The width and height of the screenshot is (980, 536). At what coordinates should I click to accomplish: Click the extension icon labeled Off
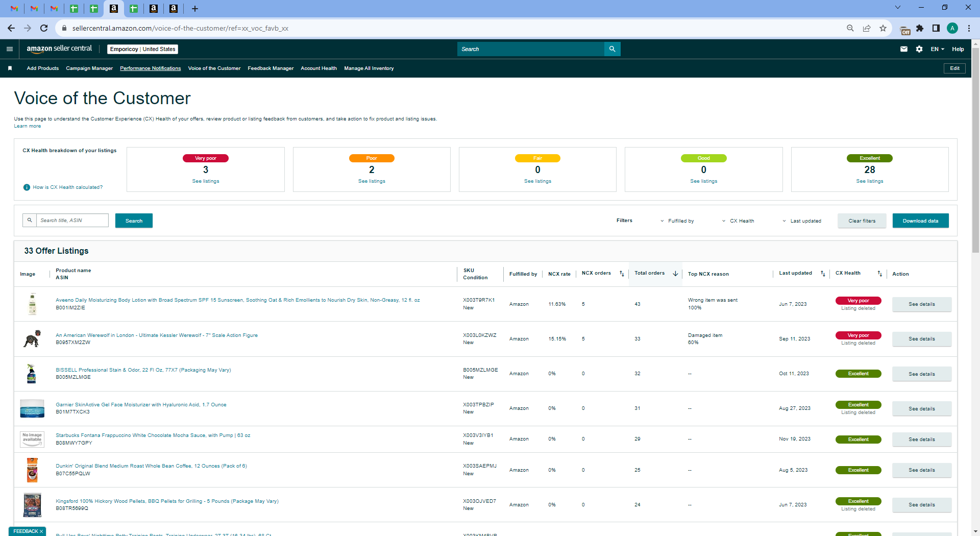[905, 30]
